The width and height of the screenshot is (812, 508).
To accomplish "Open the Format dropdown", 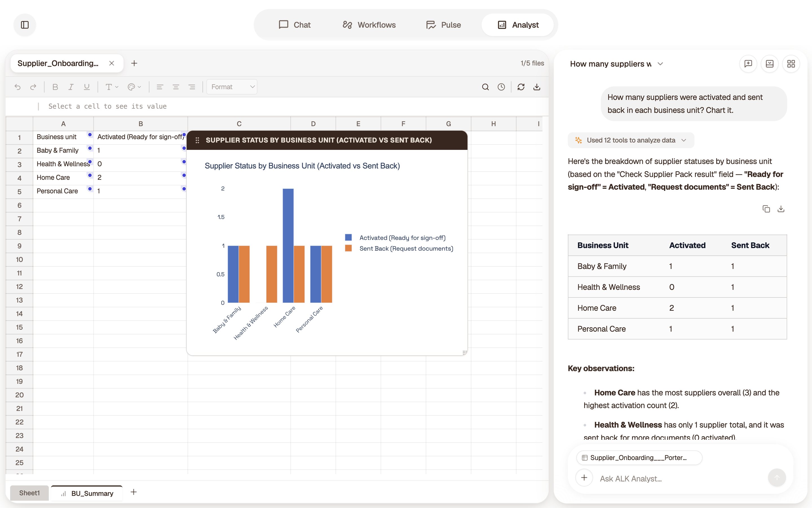I will coord(232,87).
